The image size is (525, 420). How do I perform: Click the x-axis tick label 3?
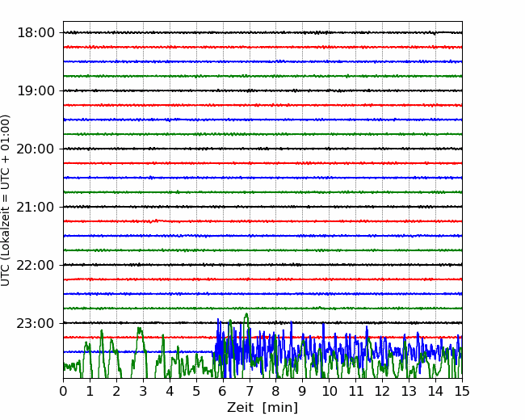[143, 391]
